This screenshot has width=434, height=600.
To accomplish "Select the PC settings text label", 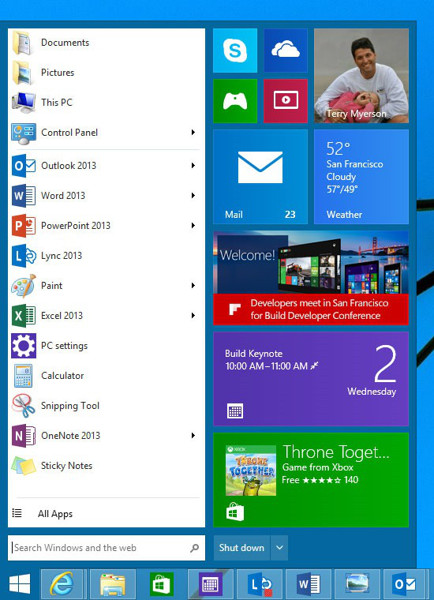I will pos(64,346).
